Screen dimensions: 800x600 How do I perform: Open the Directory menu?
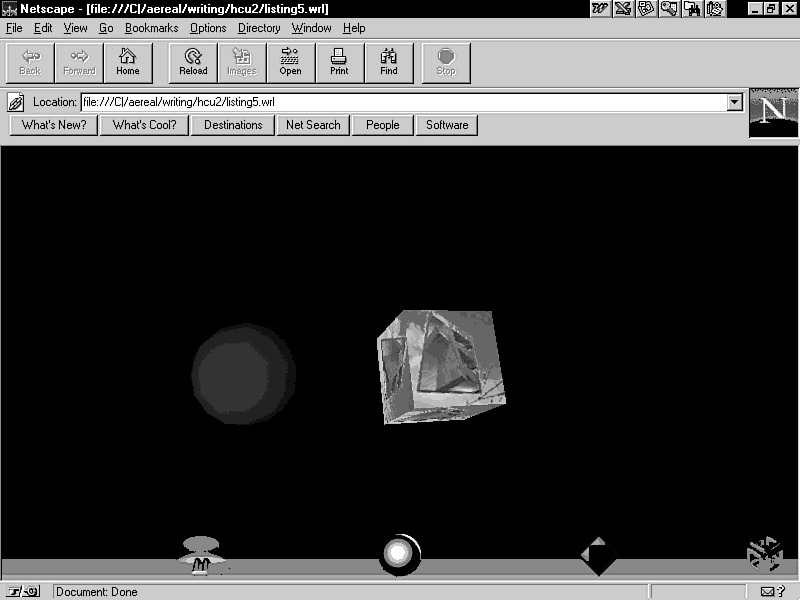[x=259, y=28]
